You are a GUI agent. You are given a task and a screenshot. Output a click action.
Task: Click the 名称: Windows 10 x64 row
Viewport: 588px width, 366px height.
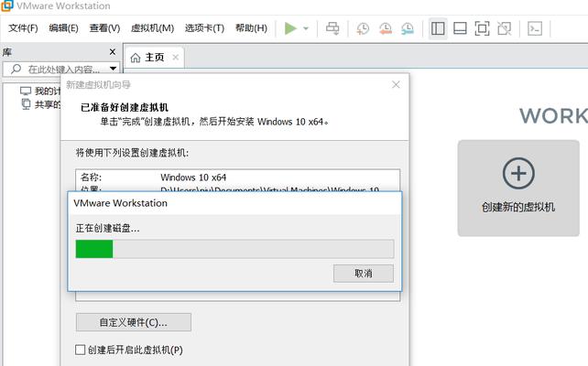pos(238,178)
